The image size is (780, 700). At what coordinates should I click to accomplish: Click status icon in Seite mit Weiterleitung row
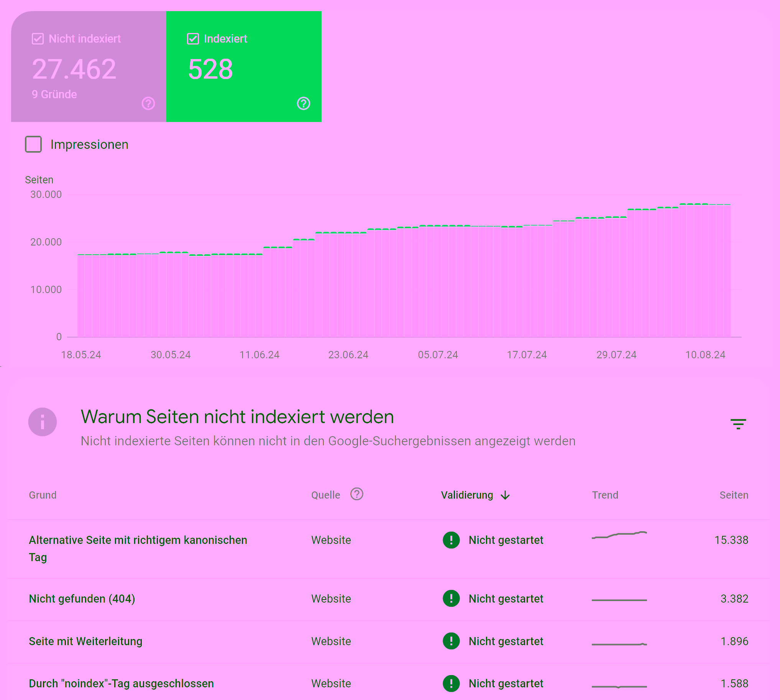coord(451,641)
